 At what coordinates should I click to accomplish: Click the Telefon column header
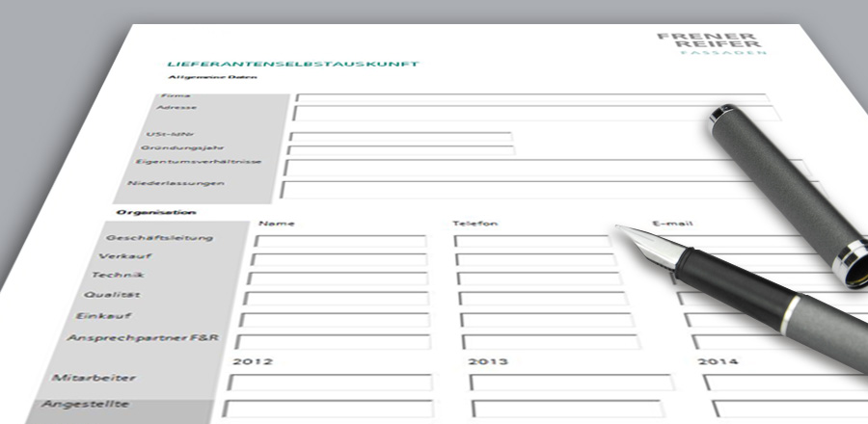475,224
